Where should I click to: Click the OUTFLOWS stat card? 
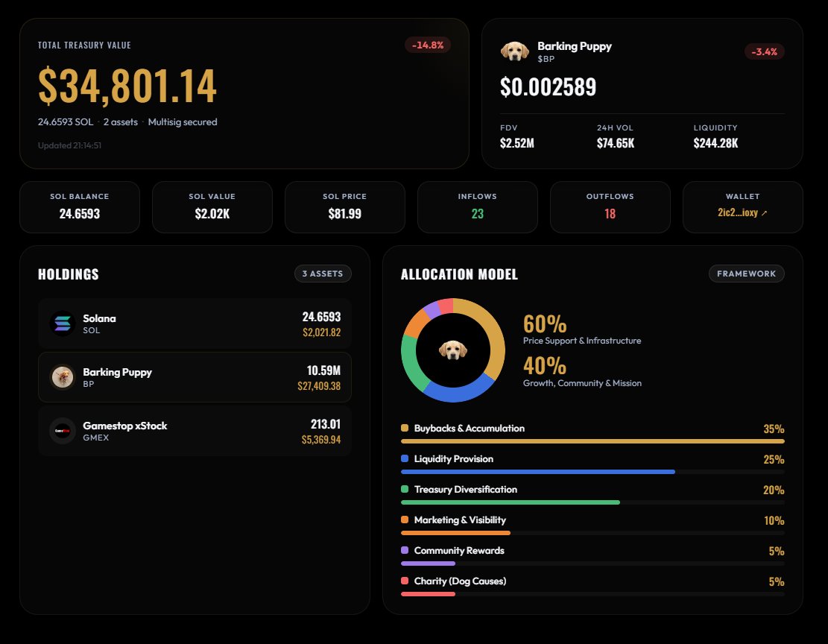[610, 206]
